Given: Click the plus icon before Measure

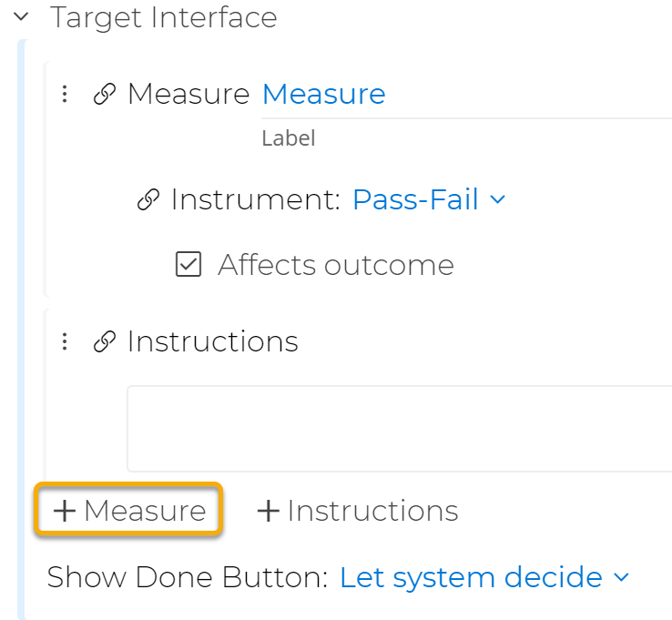Looking at the screenshot, I should 65,511.
